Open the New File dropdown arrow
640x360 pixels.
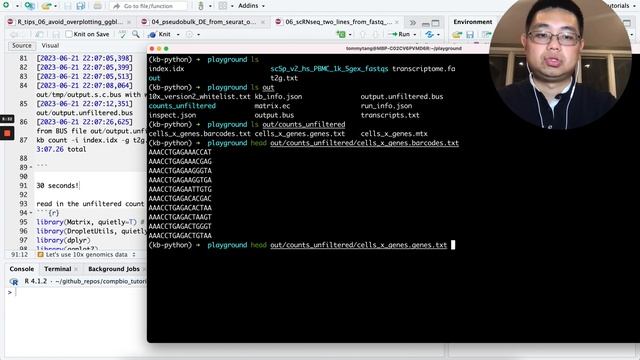coord(17,6)
